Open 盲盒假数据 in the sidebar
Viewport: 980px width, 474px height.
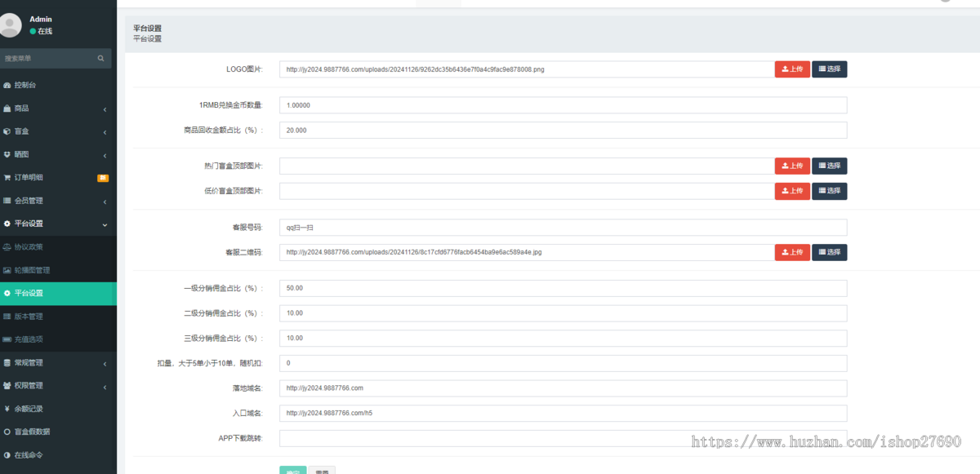click(x=32, y=432)
